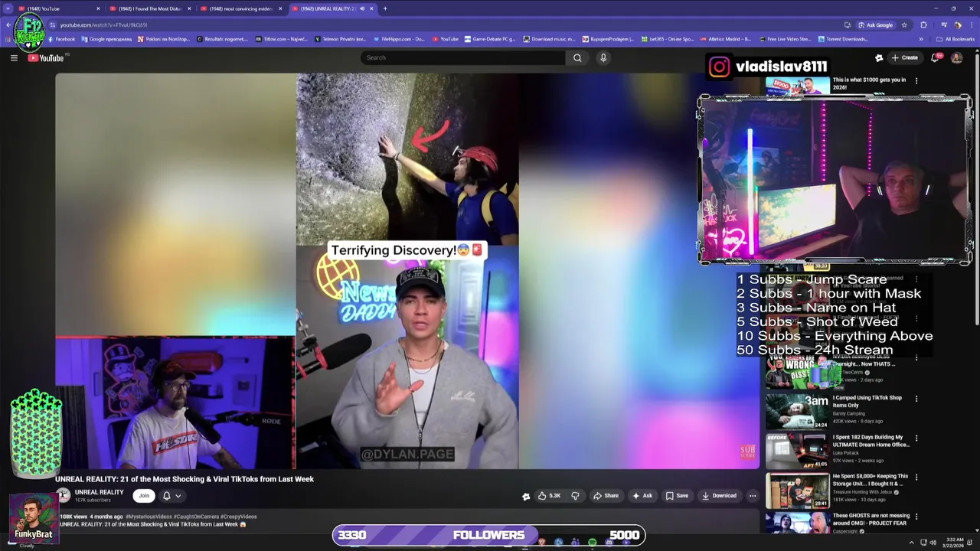Image resolution: width=980 pixels, height=551 pixels.
Task: Click the gem icon left of like button
Action: (526, 496)
